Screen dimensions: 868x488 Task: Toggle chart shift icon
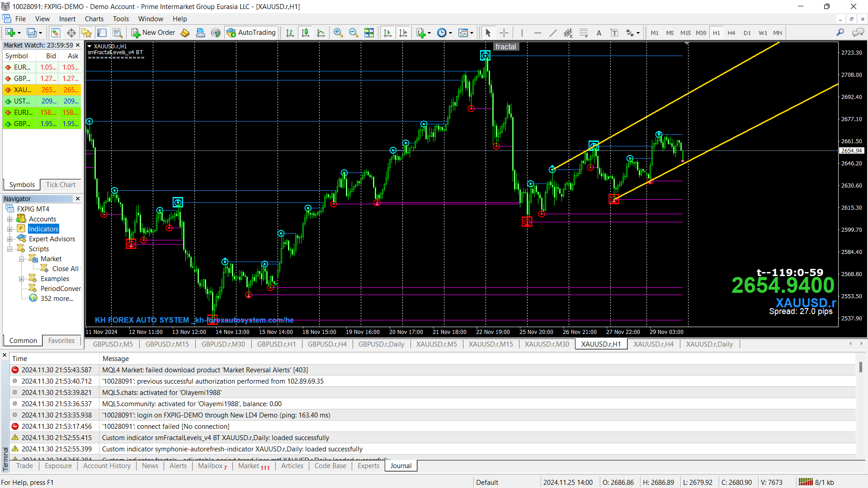click(x=403, y=33)
